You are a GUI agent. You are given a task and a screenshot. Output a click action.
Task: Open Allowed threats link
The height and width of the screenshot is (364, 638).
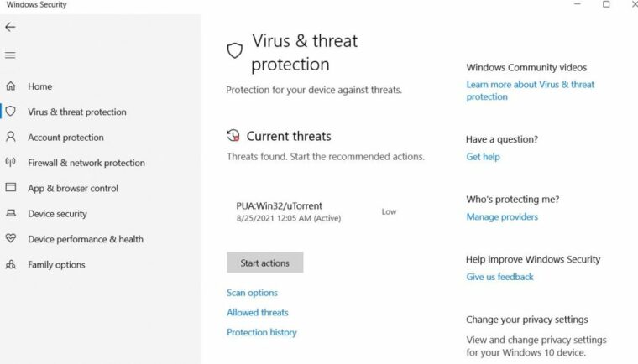click(x=258, y=312)
